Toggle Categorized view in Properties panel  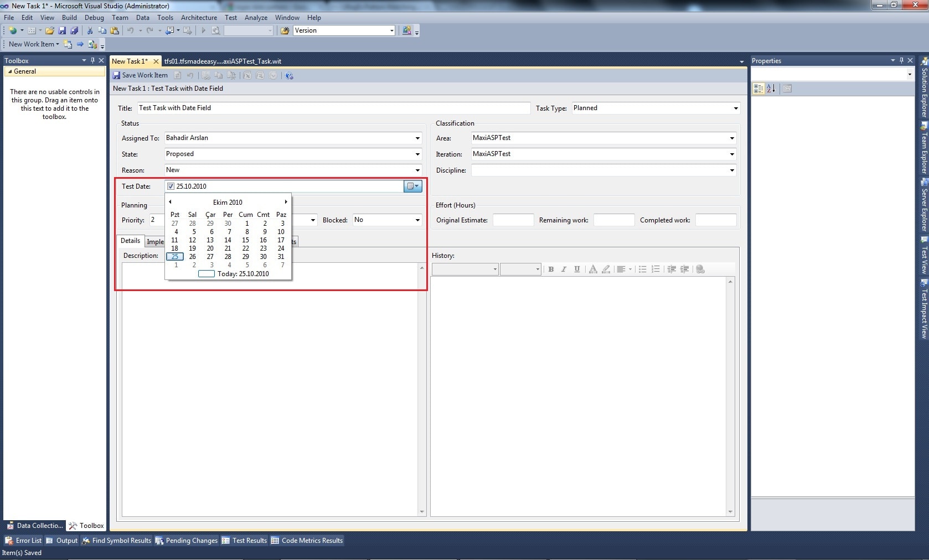[758, 89]
